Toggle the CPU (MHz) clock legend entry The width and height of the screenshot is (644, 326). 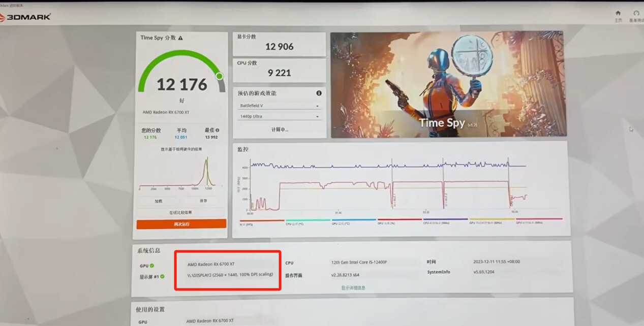[445, 222]
